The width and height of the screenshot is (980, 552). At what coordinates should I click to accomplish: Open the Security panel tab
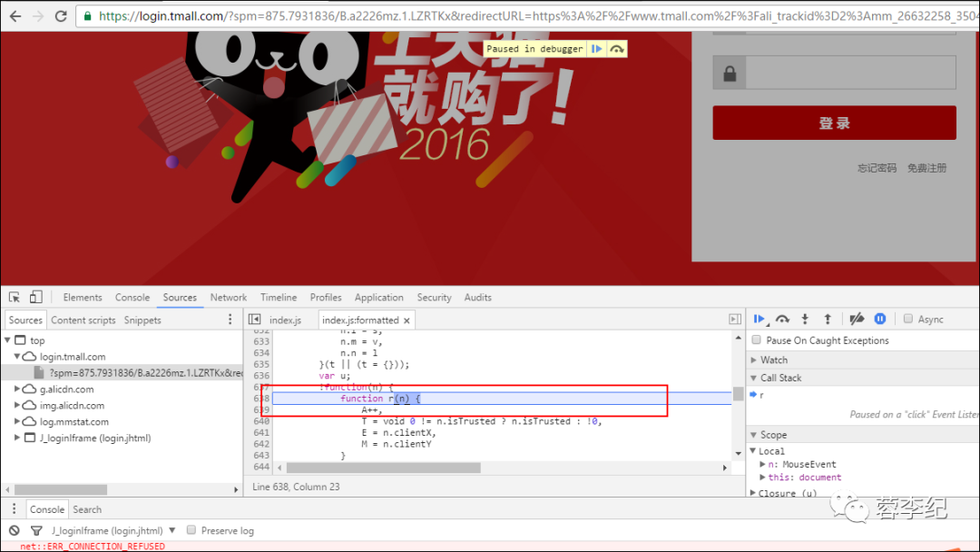(x=434, y=298)
